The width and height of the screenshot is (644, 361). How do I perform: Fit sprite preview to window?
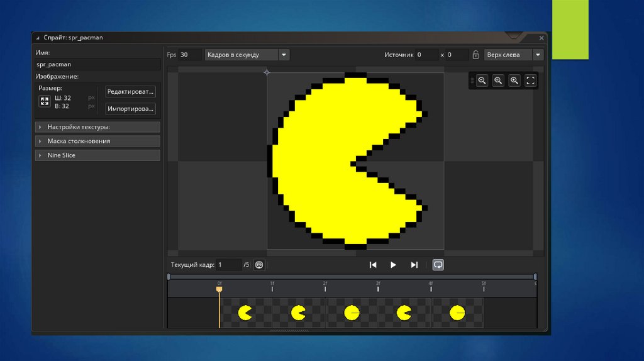point(531,81)
